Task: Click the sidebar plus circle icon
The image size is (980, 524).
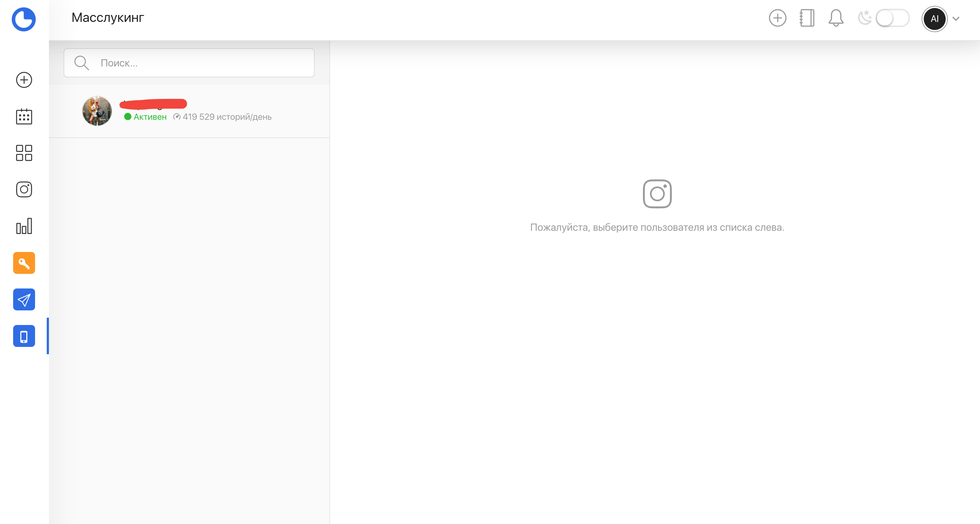Action: [24, 80]
